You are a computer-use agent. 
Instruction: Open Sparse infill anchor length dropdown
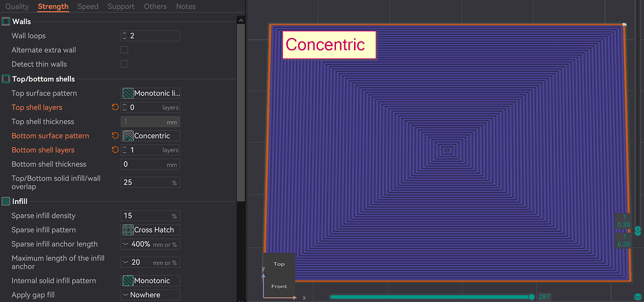151,244
